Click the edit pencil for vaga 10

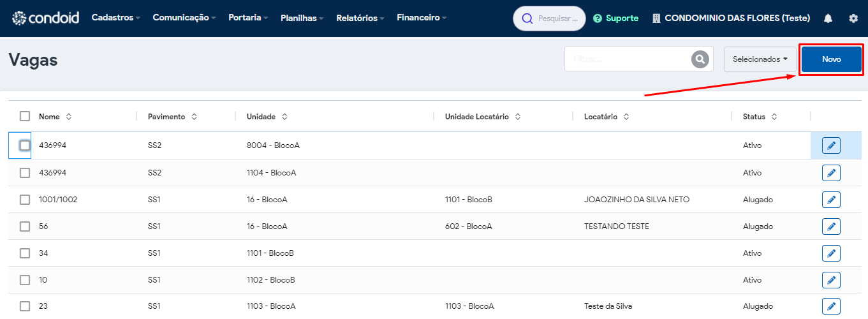[831, 280]
